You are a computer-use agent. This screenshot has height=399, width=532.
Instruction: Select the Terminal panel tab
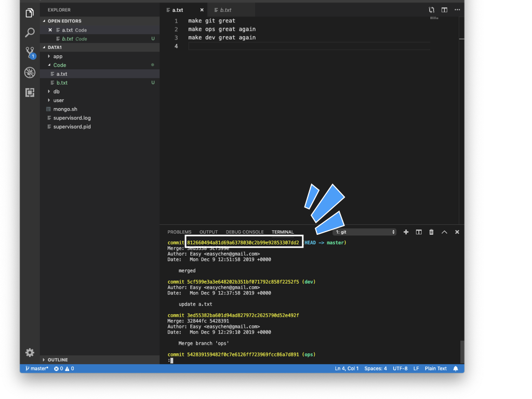pyautogui.click(x=283, y=232)
